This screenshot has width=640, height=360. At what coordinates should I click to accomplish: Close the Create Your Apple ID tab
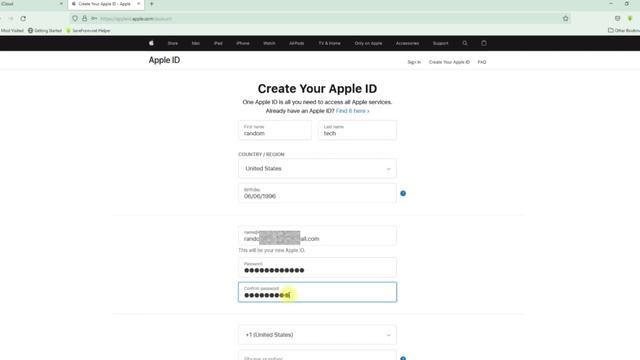point(138,4)
